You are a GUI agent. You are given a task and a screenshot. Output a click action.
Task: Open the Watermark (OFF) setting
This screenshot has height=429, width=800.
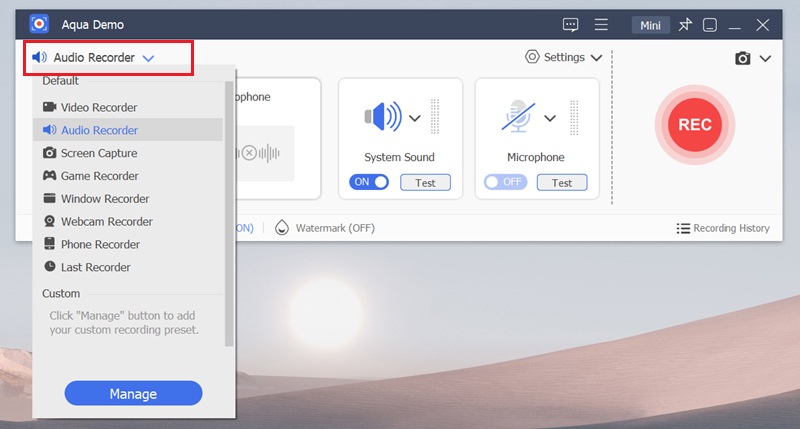pyautogui.click(x=325, y=228)
